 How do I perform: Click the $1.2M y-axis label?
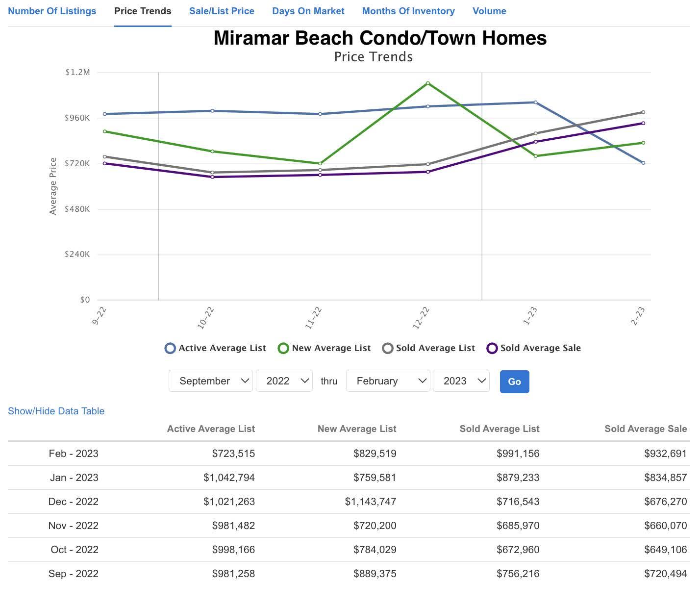(77, 72)
